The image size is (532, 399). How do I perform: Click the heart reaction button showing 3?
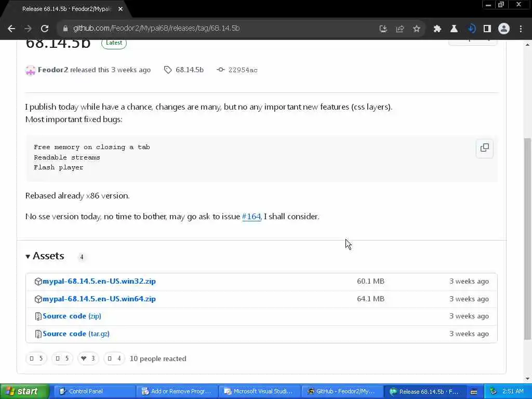pyautogui.click(x=88, y=358)
